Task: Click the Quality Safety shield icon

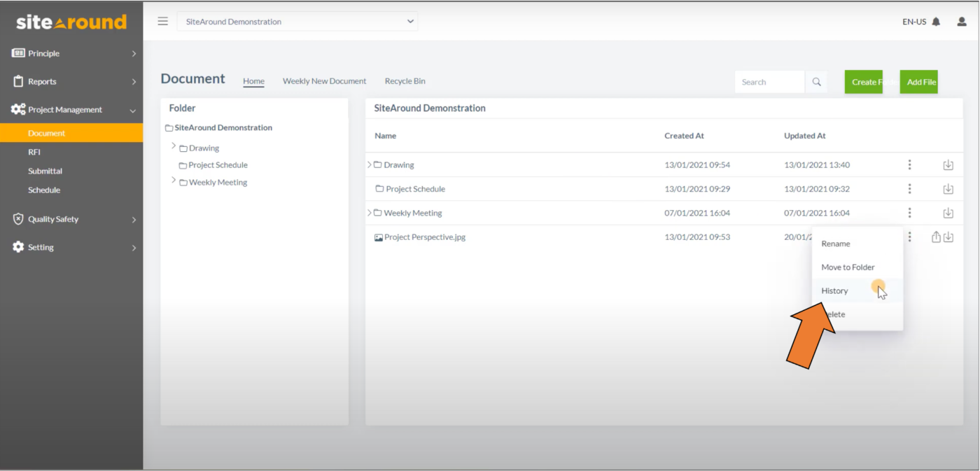Action: 17,219
